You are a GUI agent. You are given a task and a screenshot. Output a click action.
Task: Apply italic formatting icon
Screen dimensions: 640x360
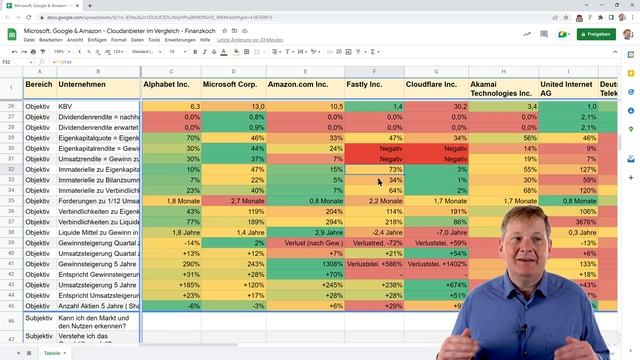[x=204, y=52]
